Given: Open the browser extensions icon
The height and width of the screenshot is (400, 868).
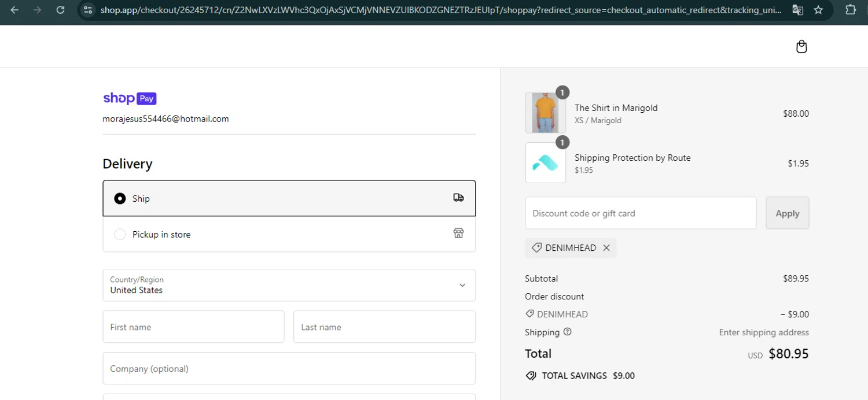Looking at the screenshot, I should (x=851, y=10).
